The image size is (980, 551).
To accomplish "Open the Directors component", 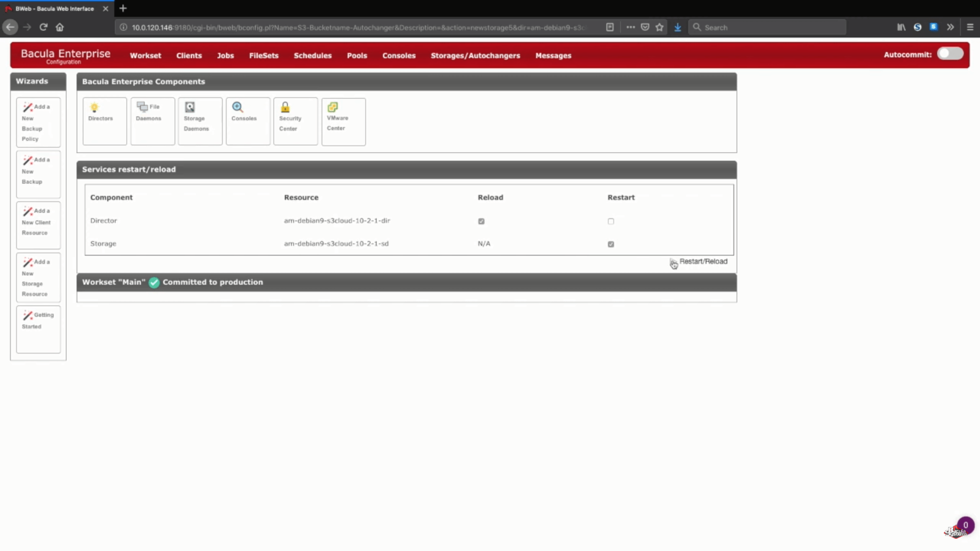I will coord(105,121).
